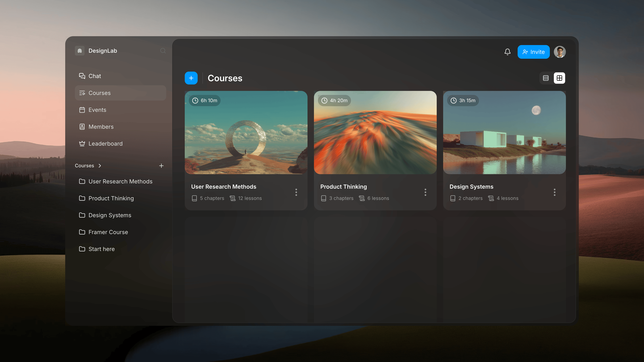Viewport: 644px width, 362px height.
Task: Open the user profile avatar
Action: point(559,52)
